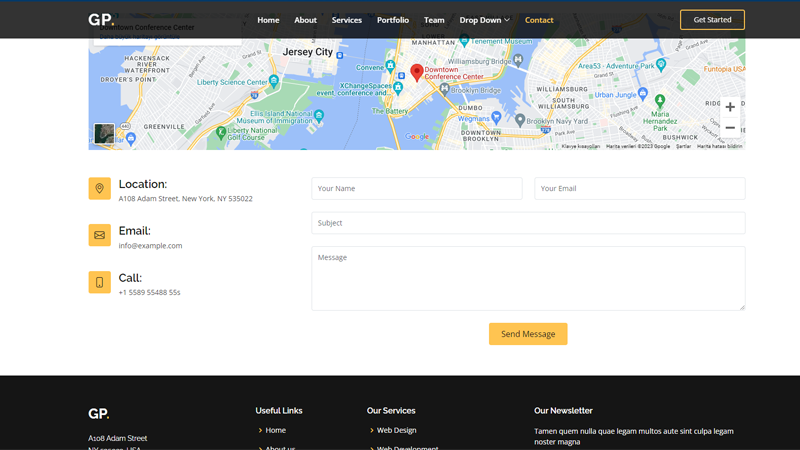Click phone number +1 5589 55488 55s

point(149,292)
